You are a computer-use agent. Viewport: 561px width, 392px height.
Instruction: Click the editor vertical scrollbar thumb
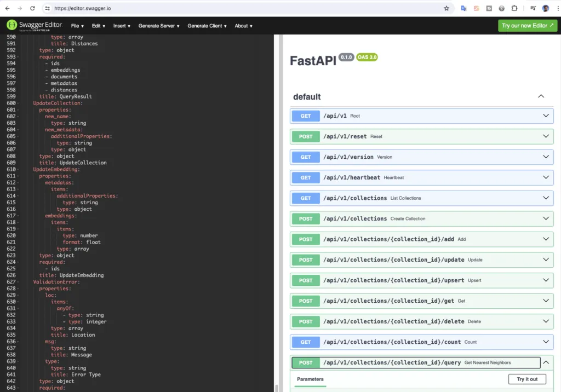[276, 388]
